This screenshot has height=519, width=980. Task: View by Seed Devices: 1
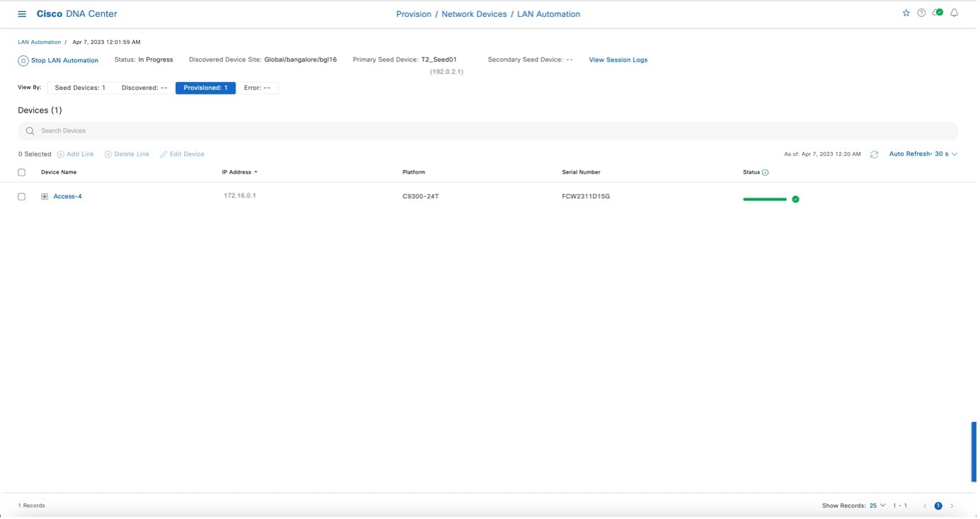80,89
